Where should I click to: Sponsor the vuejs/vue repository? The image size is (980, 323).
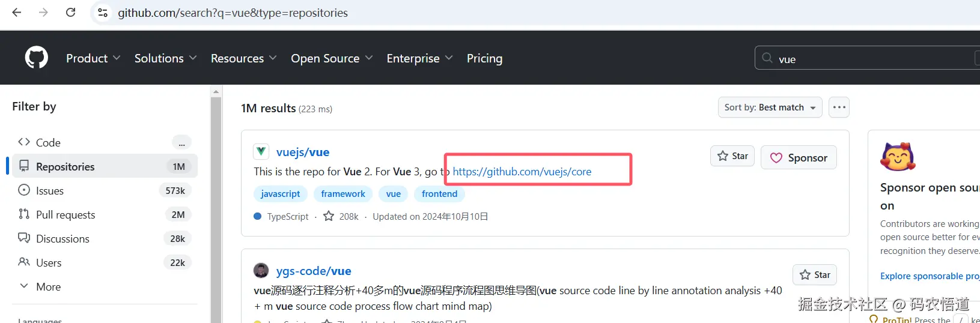pyautogui.click(x=799, y=157)
